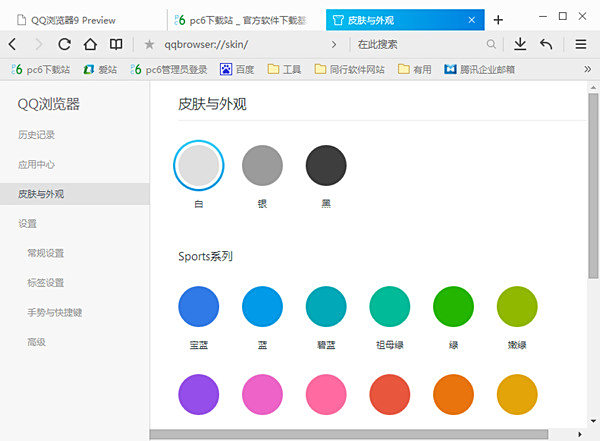The image size is (600, 441).
Task: Click the horizontal scroll right arrow
Action: pyautogui.click(x=580, y=434)
